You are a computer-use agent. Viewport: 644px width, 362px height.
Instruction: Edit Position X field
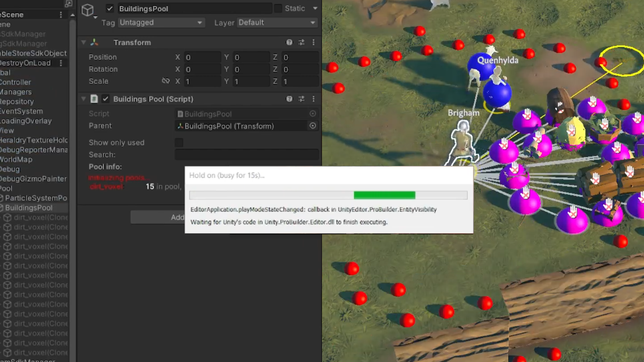pyautogui.click(x=202, y=57)
